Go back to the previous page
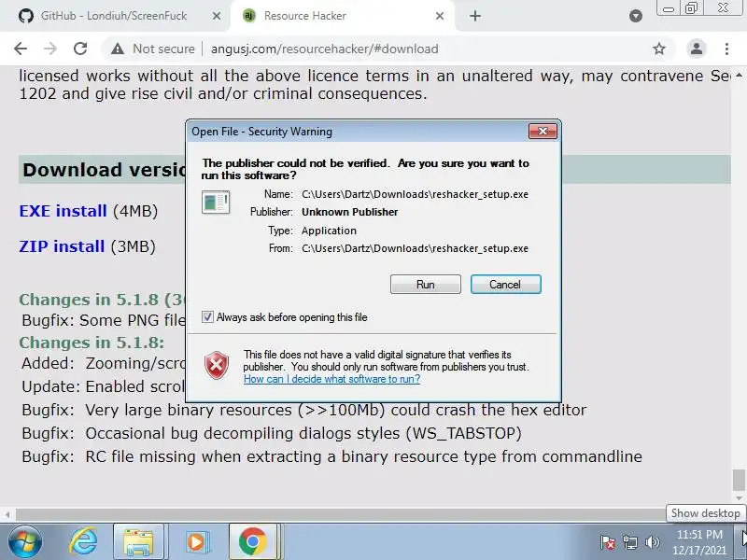The image size is (747, 560). pos(21,49)
